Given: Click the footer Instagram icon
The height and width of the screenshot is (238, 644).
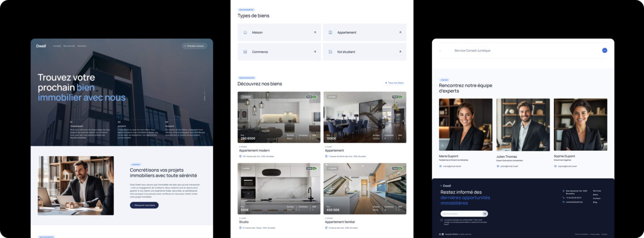Looking at the screenshot, I should [440, 234].
